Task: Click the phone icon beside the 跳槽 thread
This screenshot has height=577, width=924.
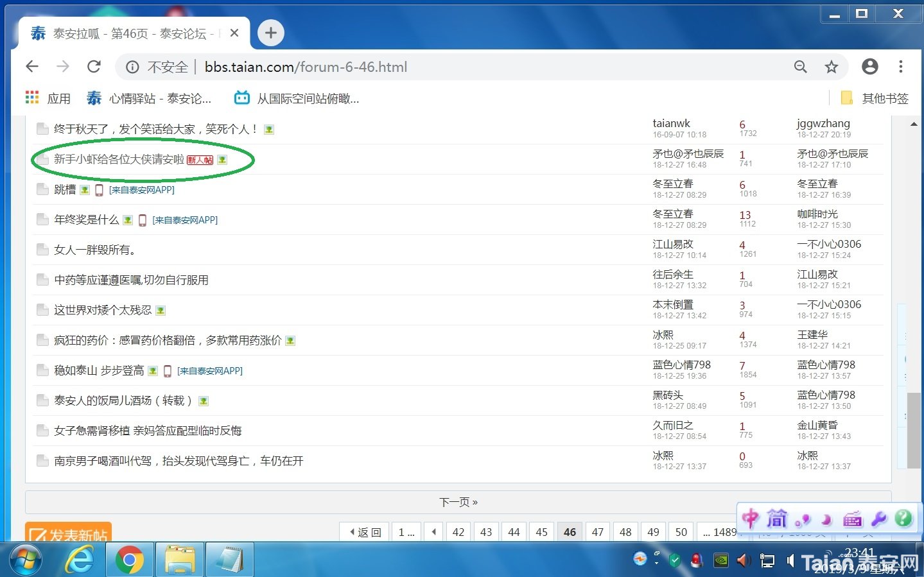Action: [x=99, y=190]
